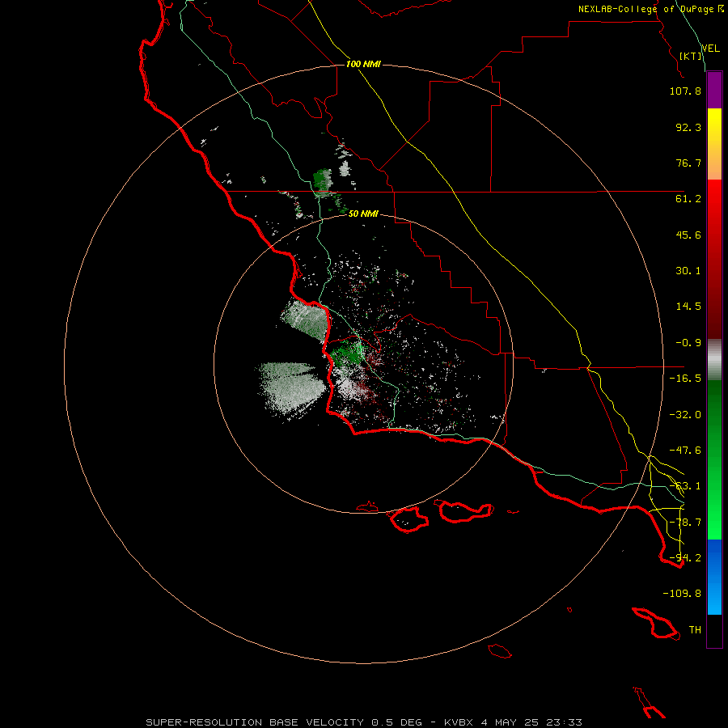This screenshot has width=728, height=728.
Task: Click the 61.2 legend value
Action: (688, 199)
